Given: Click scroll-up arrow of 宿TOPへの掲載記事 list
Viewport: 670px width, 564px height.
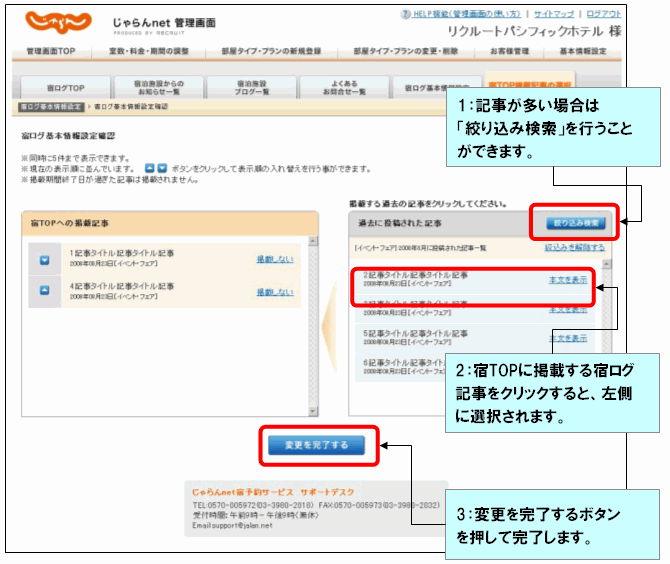Looking at the screenshot, I should 313,241.
